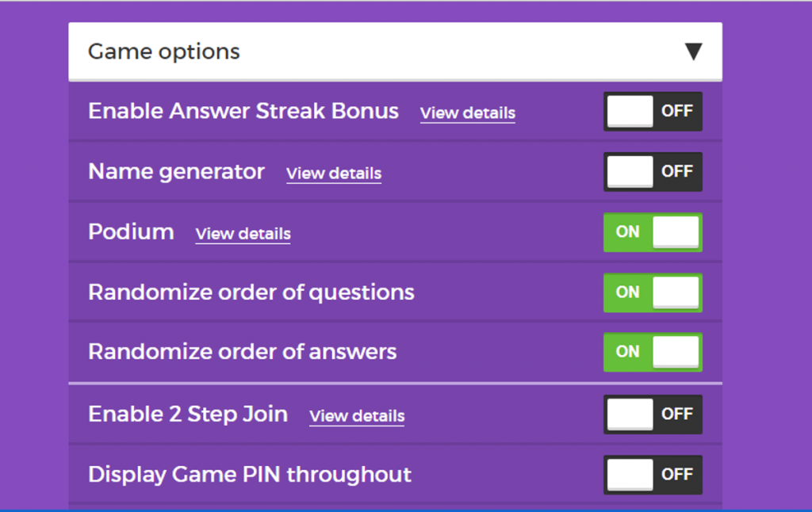
Task: Disable Randomize order of answers
Action: point(652,352)
